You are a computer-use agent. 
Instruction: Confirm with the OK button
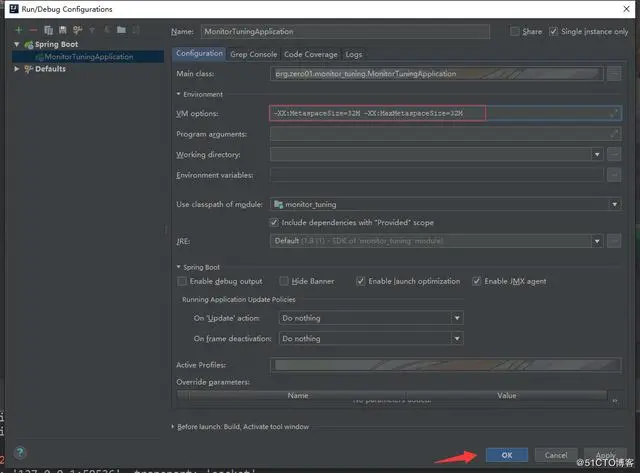507,455
